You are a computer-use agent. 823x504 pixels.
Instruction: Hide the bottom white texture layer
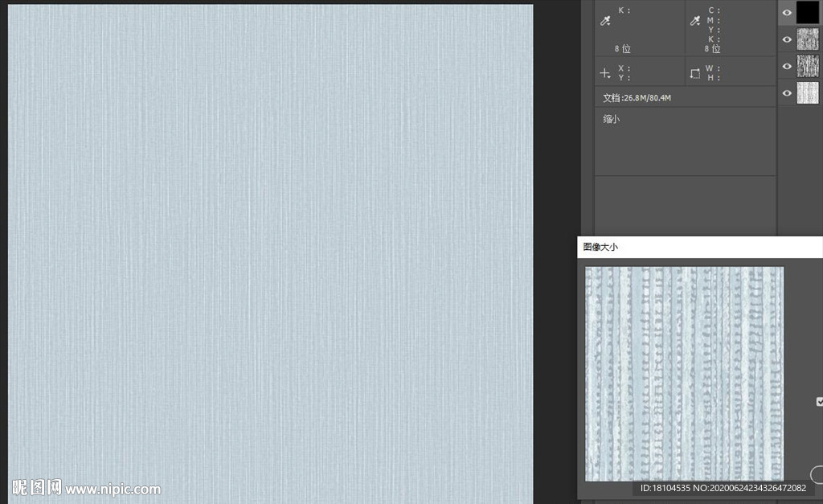(x=787, y=93)
